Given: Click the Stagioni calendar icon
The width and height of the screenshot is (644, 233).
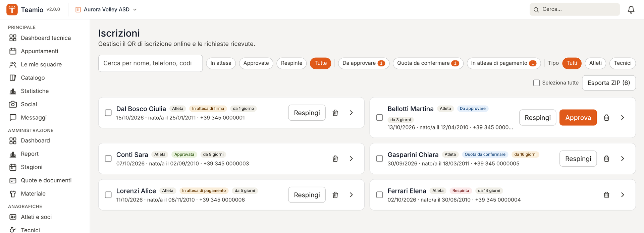Looking at the screenshot, I should click(13, 167).
